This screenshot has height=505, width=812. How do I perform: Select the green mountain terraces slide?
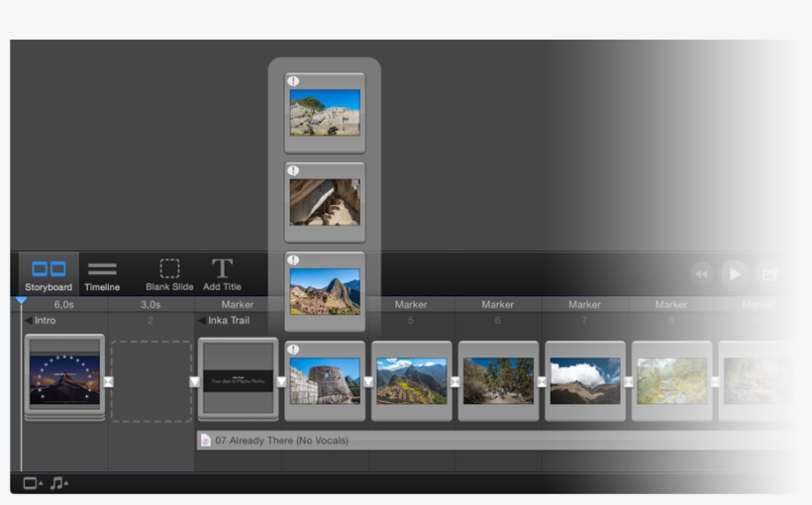pos(412,381)
